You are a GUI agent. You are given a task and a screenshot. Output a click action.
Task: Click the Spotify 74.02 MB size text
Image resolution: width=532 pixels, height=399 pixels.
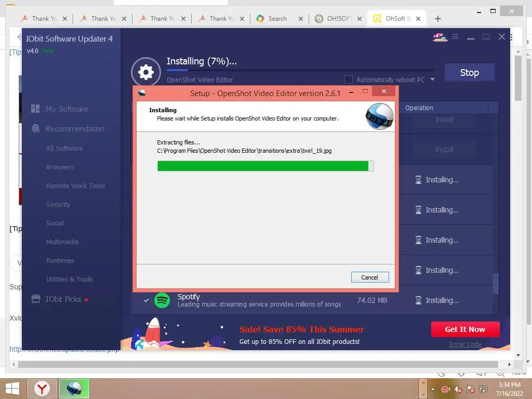pos(372,300)
